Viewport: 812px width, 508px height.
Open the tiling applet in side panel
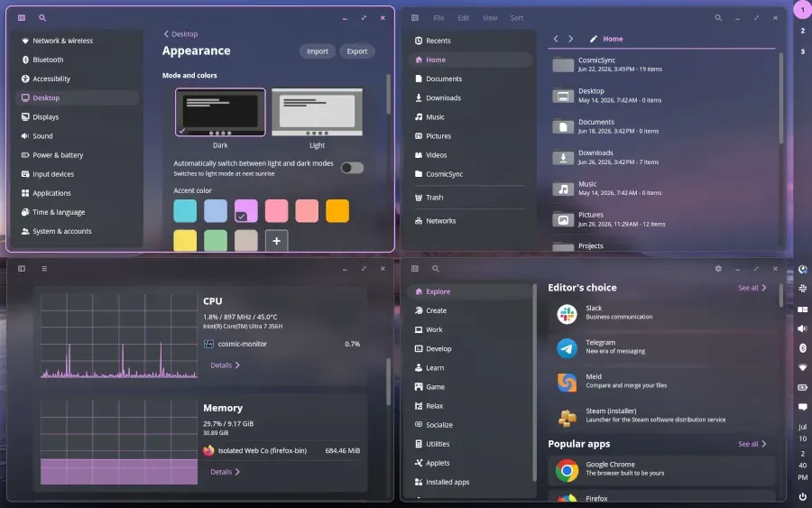point(802,309)
